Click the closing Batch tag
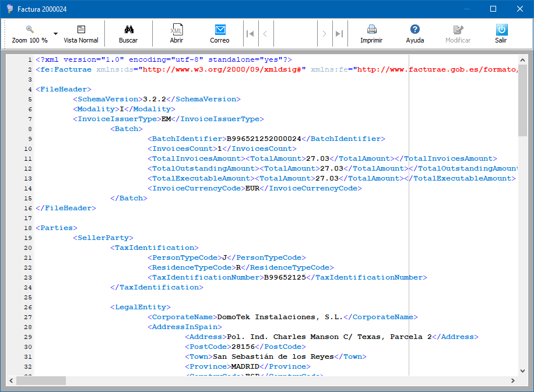This screenshot has width=534, height=392. point(129,198)
